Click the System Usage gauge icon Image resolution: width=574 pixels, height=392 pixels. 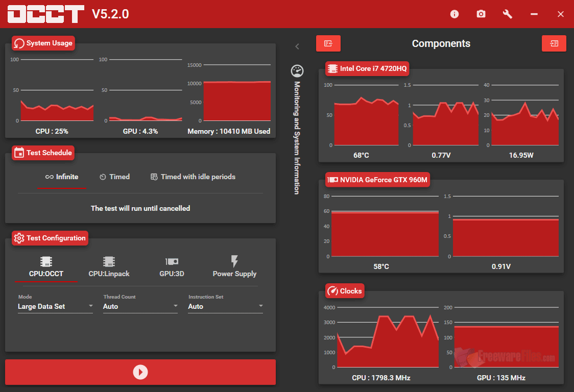tap(19, 43)
